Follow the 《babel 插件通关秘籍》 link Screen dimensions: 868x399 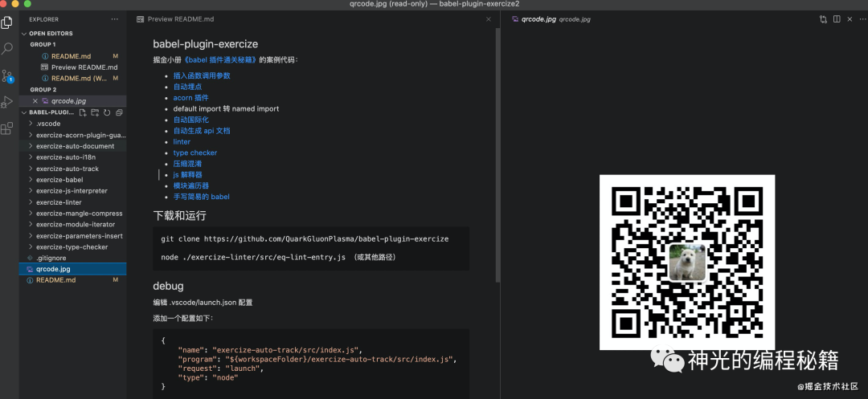pos(220,59)
